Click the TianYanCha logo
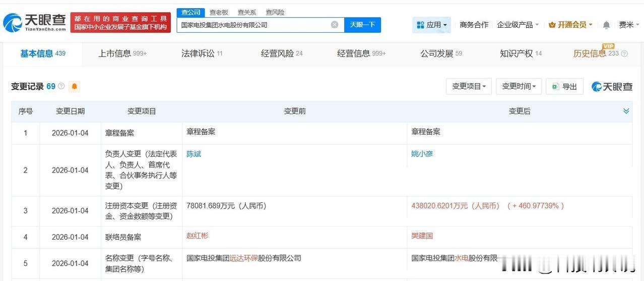 pyautogui.click(x=34, y=22)
